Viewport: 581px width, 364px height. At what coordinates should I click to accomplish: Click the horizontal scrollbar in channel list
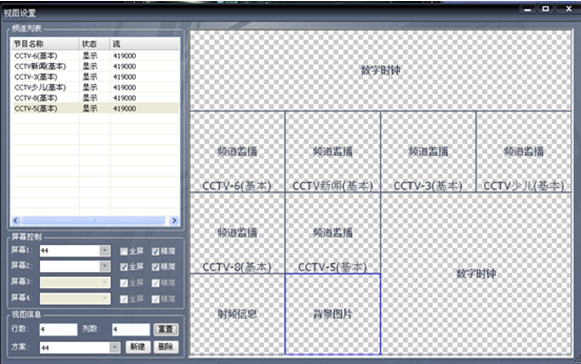click(x=93, y=221)
